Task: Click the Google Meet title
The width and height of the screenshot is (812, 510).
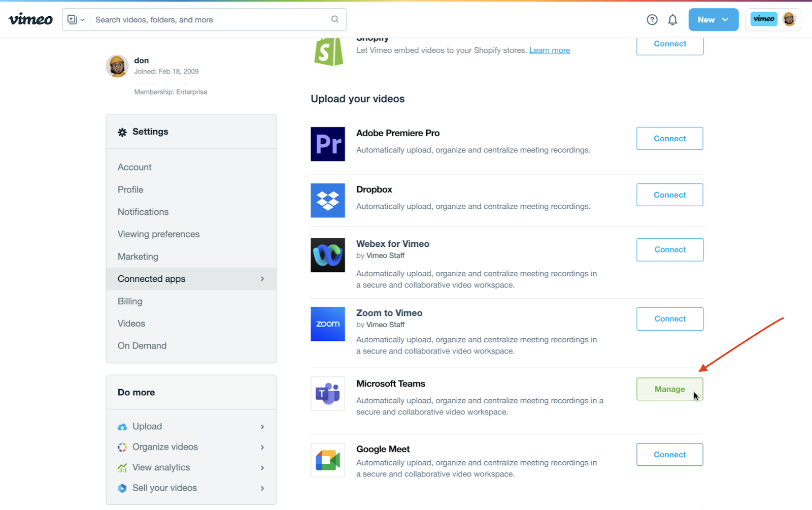Action: coord(383,449)
